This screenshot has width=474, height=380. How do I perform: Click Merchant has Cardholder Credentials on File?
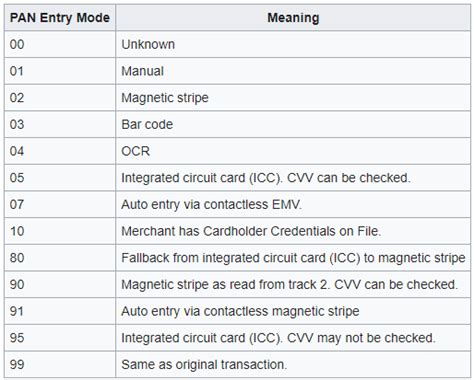coord(251,231)
